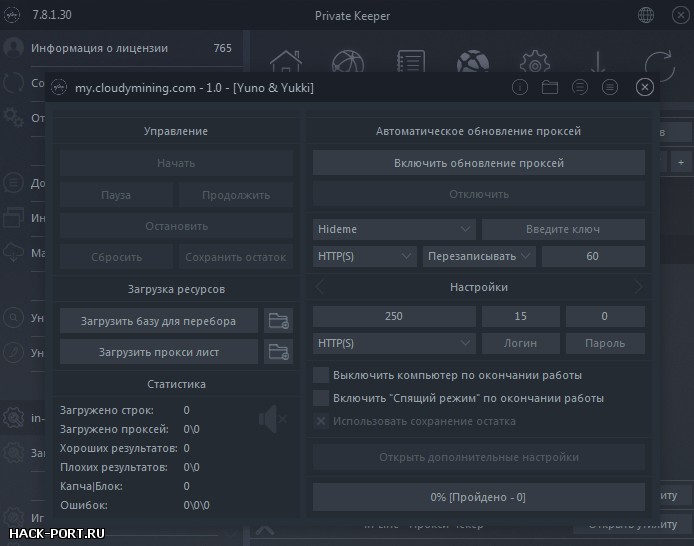Check Включить "Спящий режим" по окончании работы
This screenshot has width=694, height=546.
point(321,398)
